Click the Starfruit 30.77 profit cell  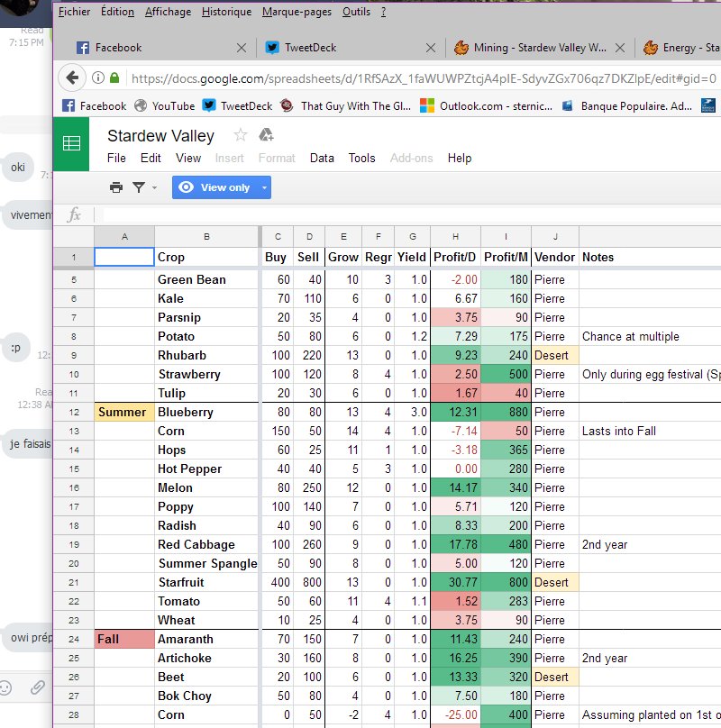pos(455,582)
